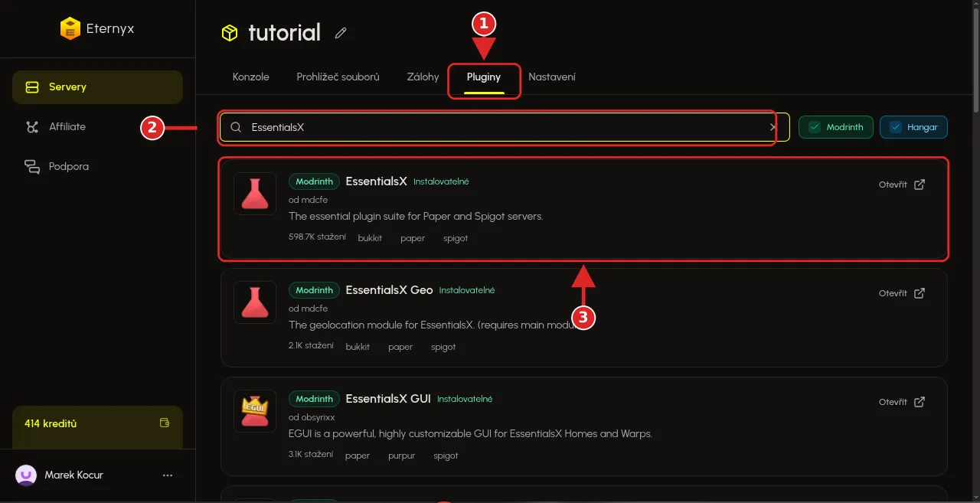Viewport: 980px width, 503px height.
Task: Click the Affiliate network icon
Action: pyautogui.click(x=32, y=127)
